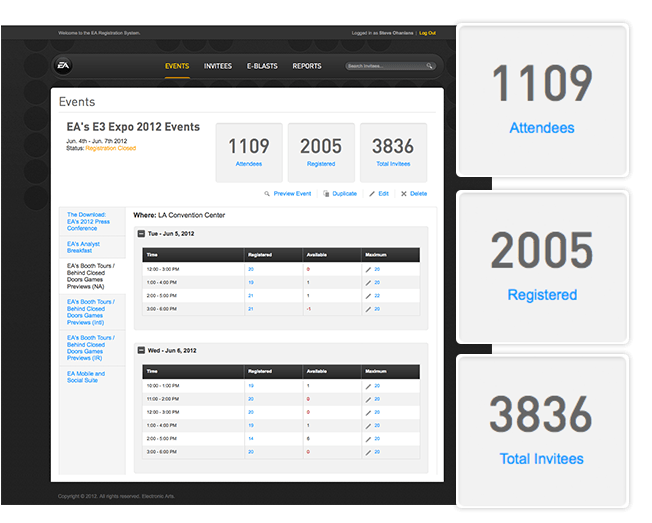This screenshot has height=523, width=652.
Task: Open the 1109 Attendees link in event summary
Action: click(249, 164)
